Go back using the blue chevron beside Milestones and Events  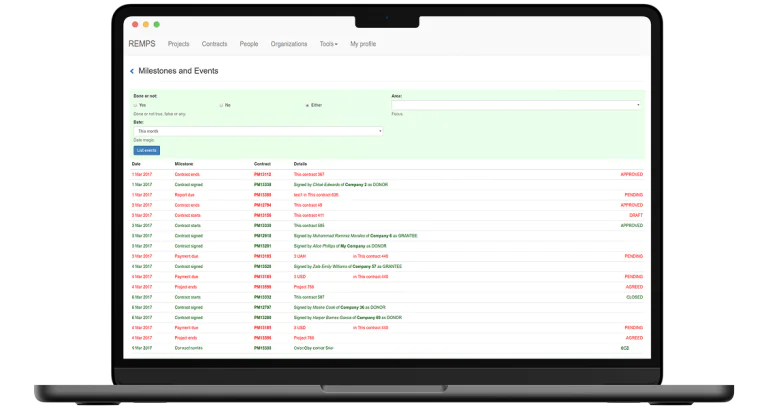pyautogui.click(x=132, y=72)
